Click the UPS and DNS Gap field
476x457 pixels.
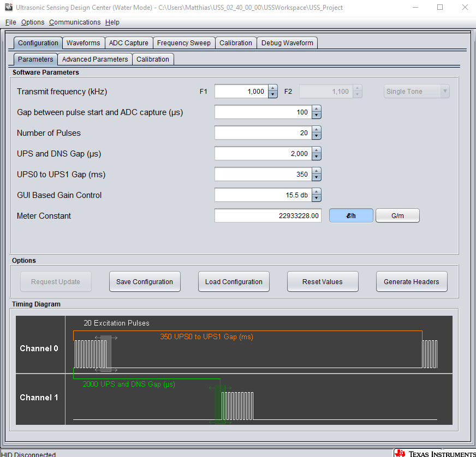(x=263, y=153)
